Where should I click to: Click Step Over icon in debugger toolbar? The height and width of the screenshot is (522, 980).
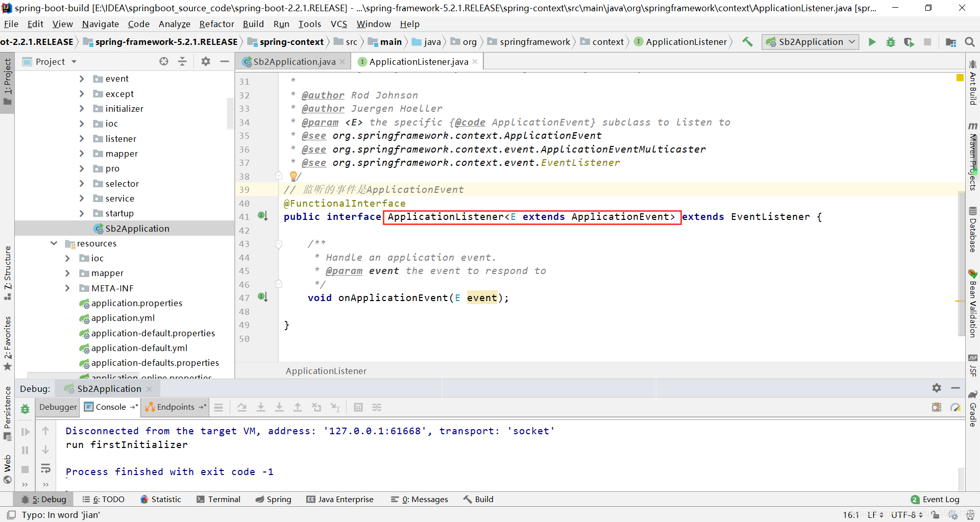point(242,407)
